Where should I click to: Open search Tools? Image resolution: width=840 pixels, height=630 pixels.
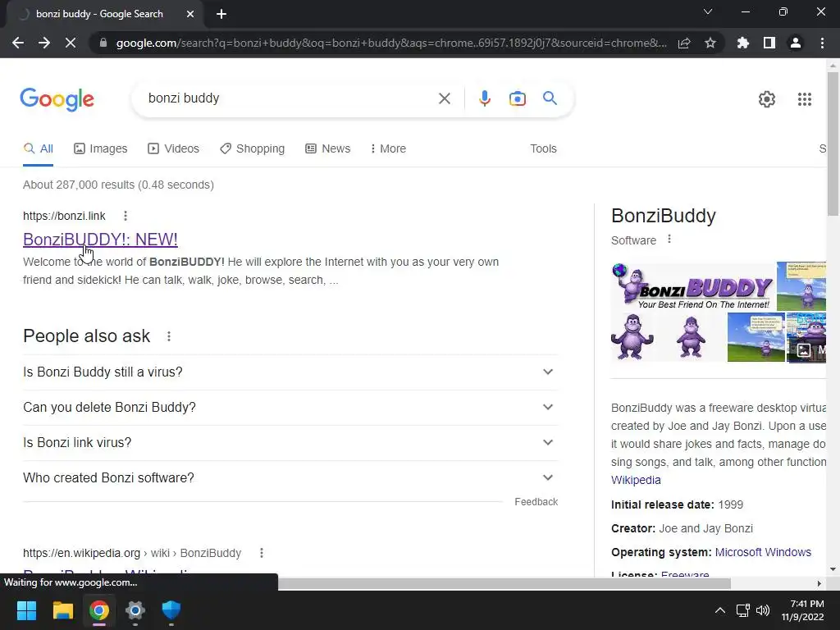543,149
